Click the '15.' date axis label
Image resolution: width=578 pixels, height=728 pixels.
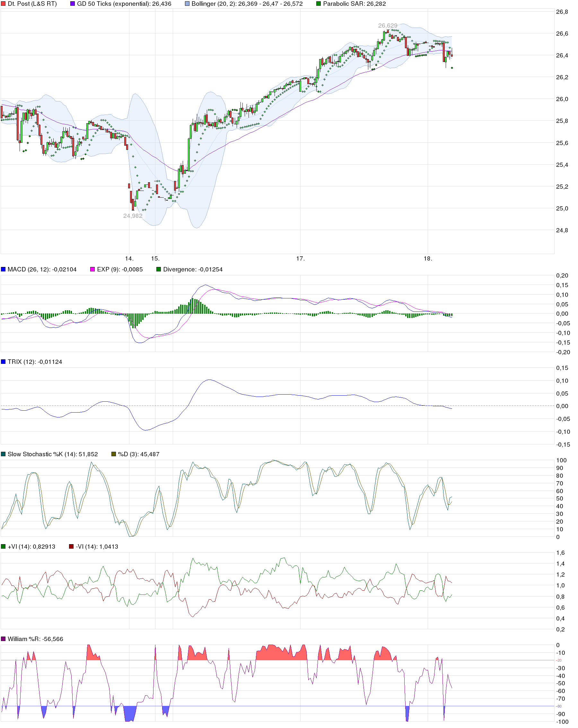click(155, 259)
